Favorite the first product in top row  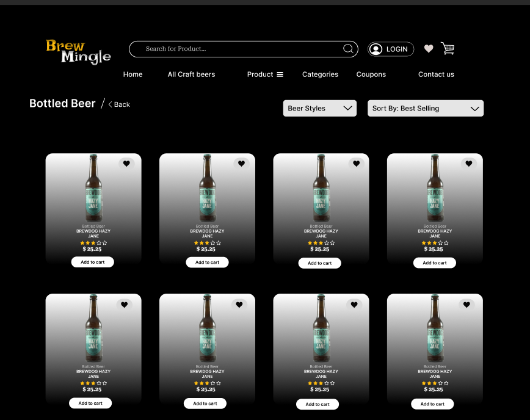[126, 164]
